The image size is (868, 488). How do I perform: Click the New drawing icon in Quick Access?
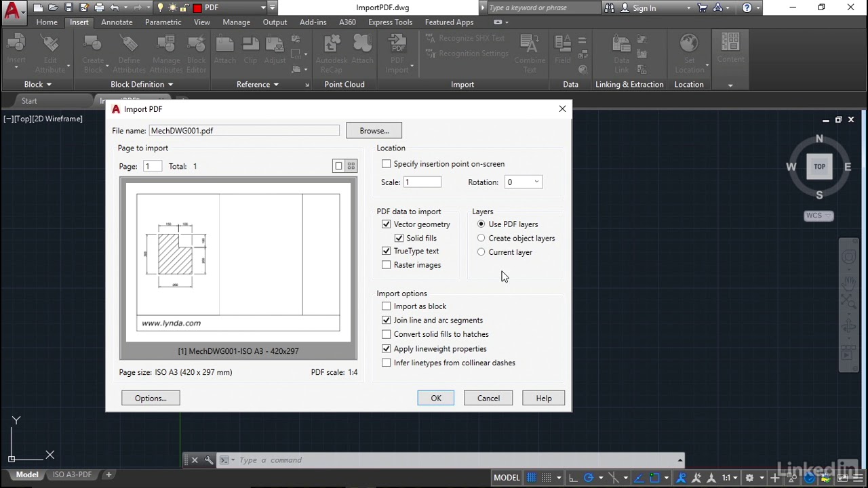[38, 8]
